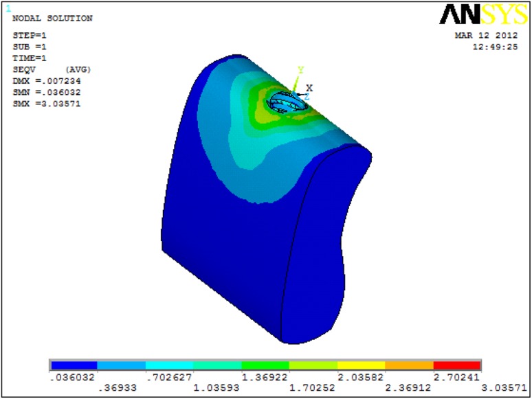The height and width of the screenshot is (399, 532).
Task: Click the STEP=1 text
Action: 30,35
